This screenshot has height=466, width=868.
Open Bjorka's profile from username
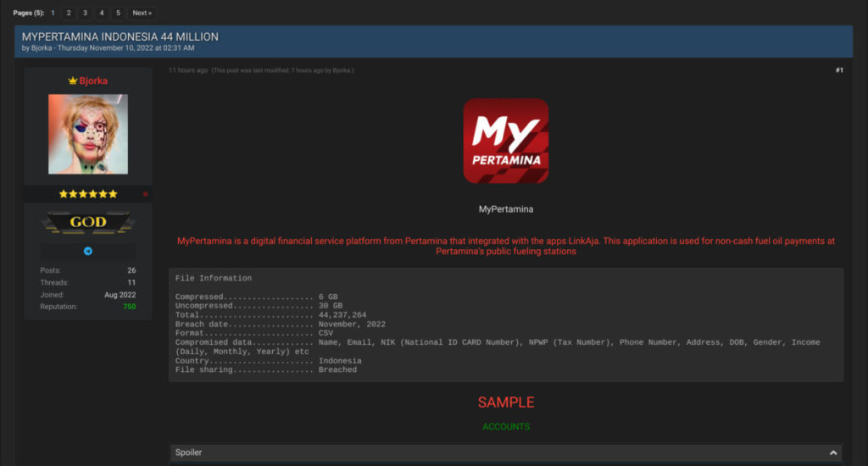click(x=93, y=80)
